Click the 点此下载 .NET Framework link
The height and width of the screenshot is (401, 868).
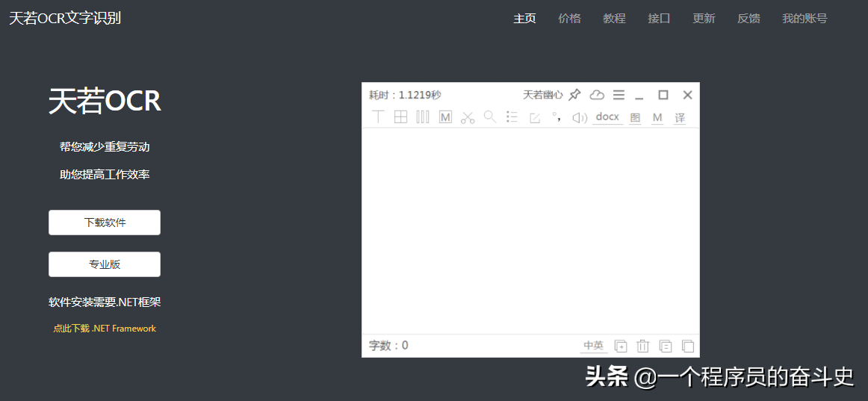(x=105, y=329)
